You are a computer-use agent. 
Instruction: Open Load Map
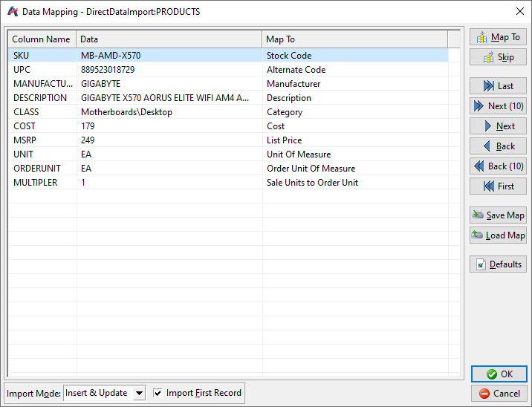[x=498, y=235]
